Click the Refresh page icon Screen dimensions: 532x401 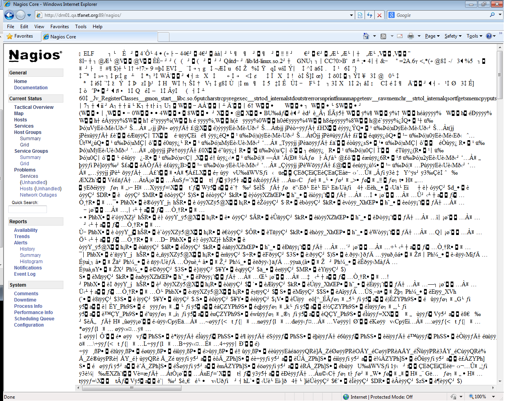(369, 15)
